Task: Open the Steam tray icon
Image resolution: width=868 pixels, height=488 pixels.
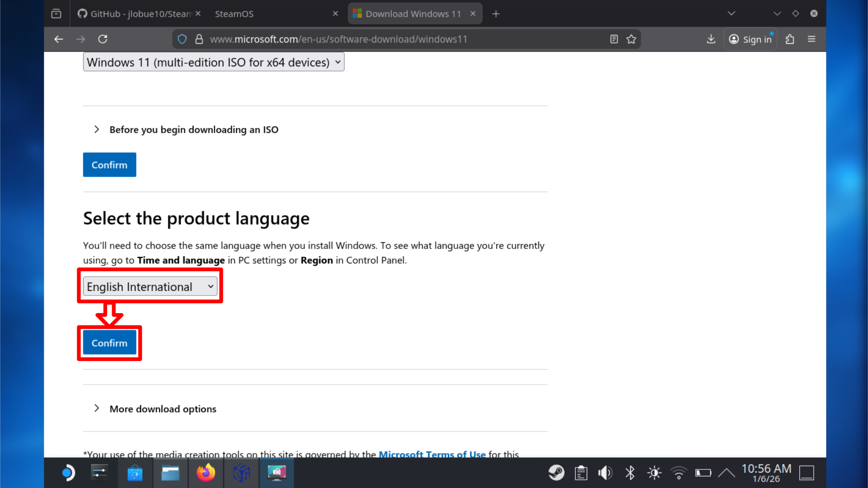Action: [x=556, y=473]
